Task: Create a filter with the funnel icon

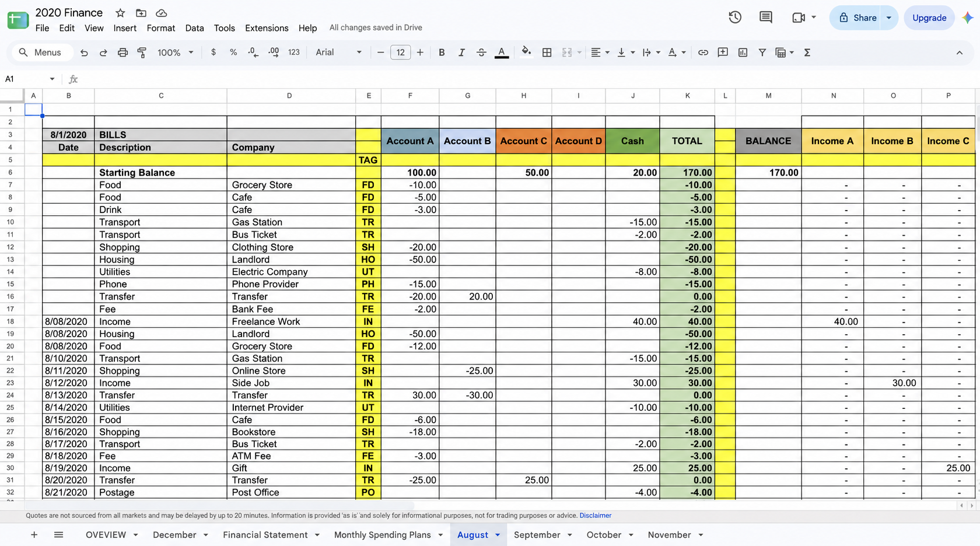Action: click(762, 52)
